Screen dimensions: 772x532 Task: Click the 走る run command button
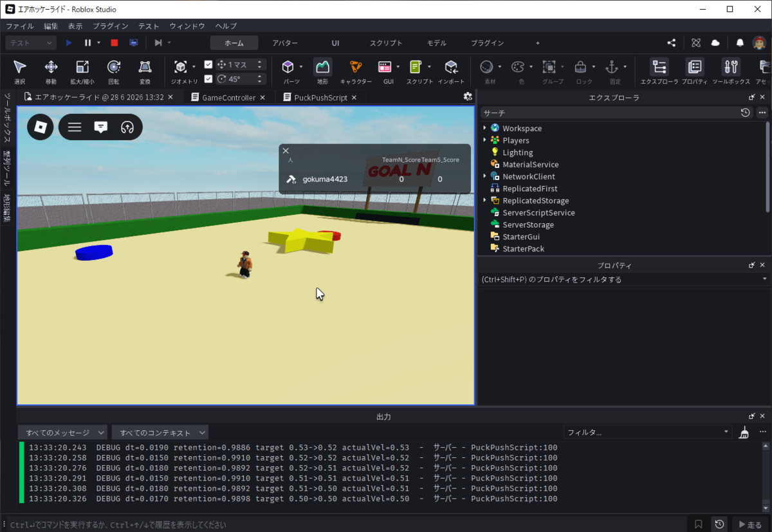click(750, 524)
